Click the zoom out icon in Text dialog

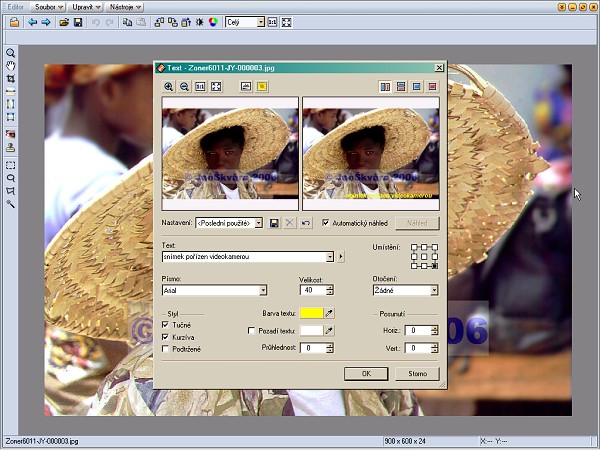tap(184, 87)
